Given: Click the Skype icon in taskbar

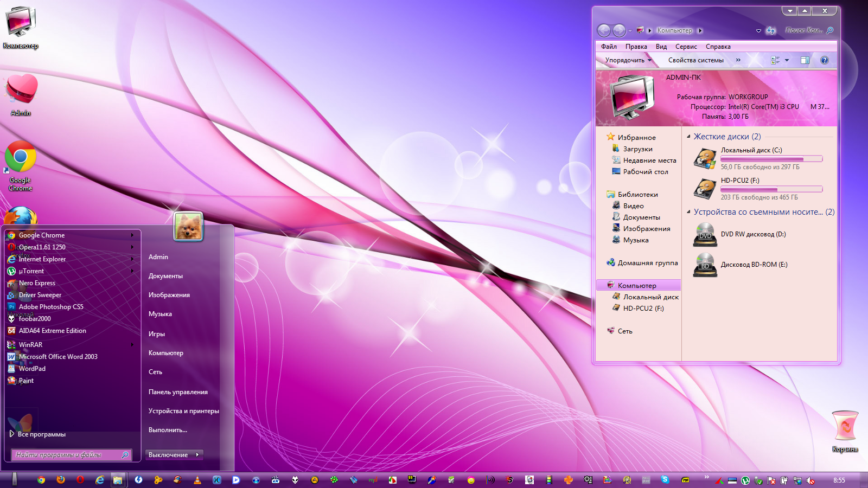Looking at the screenshot, I should (665, 480).
